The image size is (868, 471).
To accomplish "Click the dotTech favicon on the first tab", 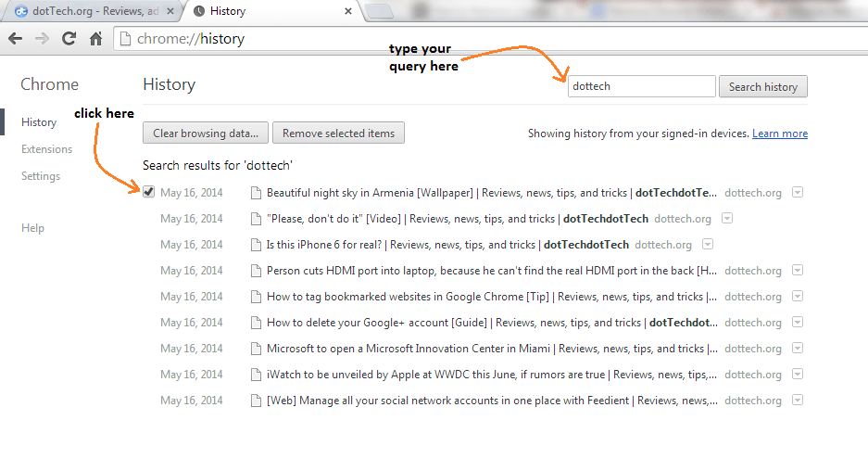I will pyautogui.click(x=21, y=11).
